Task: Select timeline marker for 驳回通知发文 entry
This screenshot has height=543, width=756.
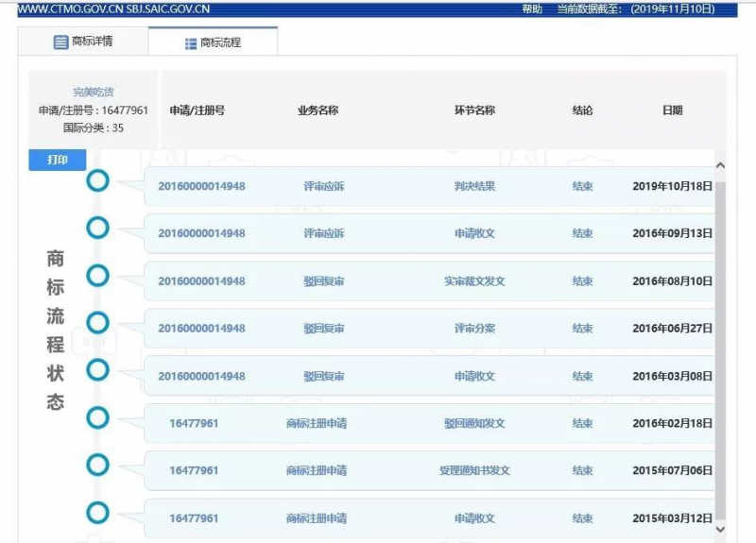Action: point(97,417)
